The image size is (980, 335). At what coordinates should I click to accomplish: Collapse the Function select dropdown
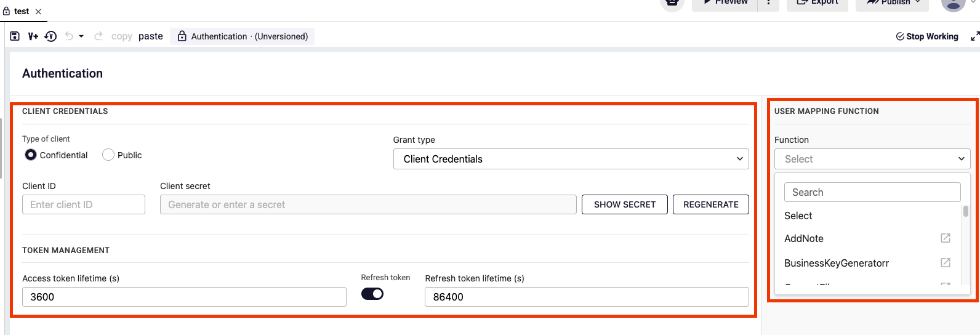(x=872, y=159)
